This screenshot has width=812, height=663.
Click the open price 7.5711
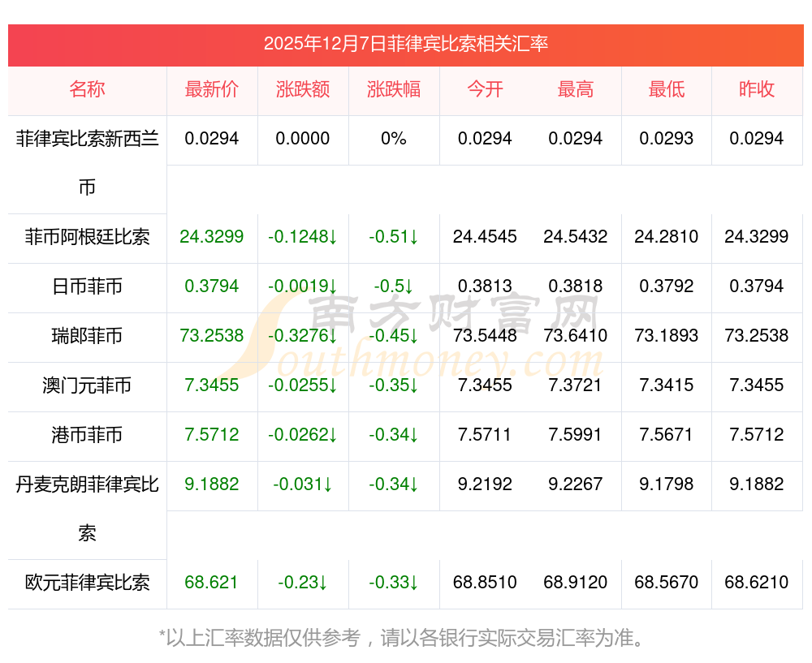pyautogui.click(x=485, y=434)
